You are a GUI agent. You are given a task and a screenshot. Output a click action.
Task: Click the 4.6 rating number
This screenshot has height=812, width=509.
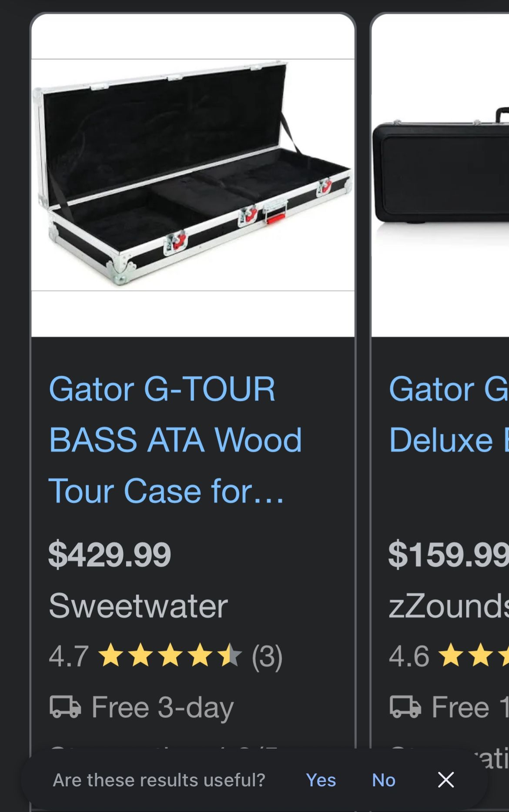tap(409, 656)
